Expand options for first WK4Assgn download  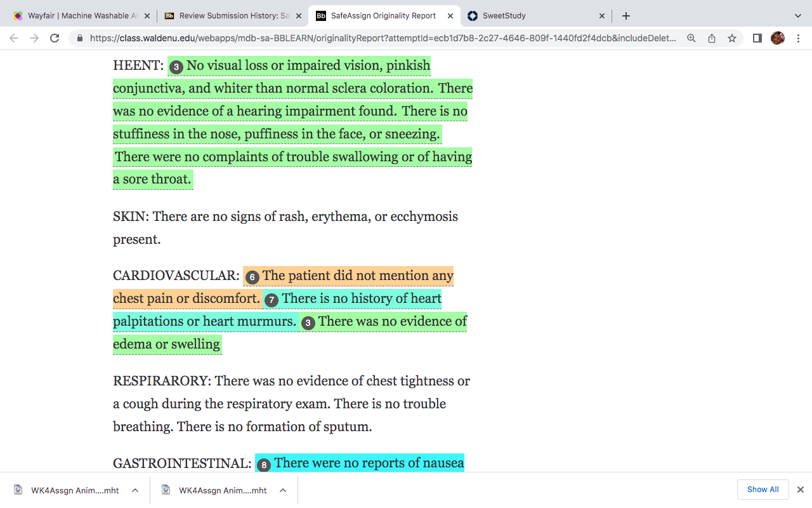pyautogui.click(x=135, y=490)
